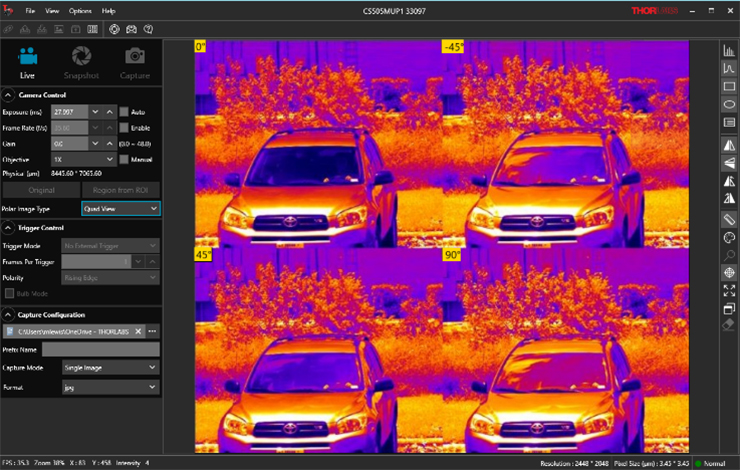
Task: Flip the image horizontally
Action: pos(729,145)
